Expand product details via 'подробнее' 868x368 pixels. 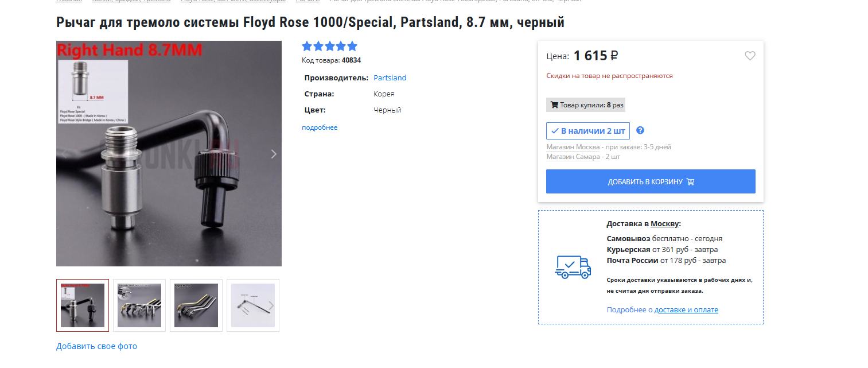[x=320, y=127]
